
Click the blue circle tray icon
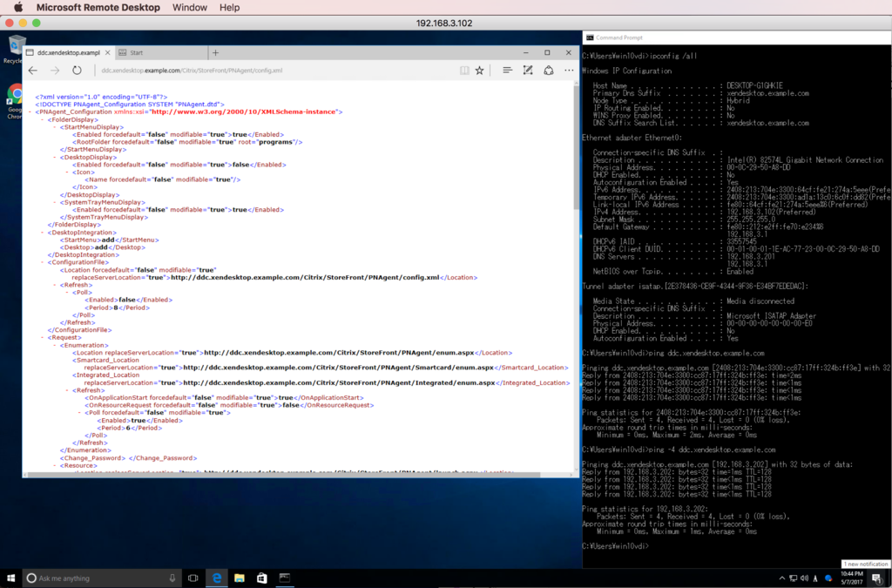click(x=828, y=578)
